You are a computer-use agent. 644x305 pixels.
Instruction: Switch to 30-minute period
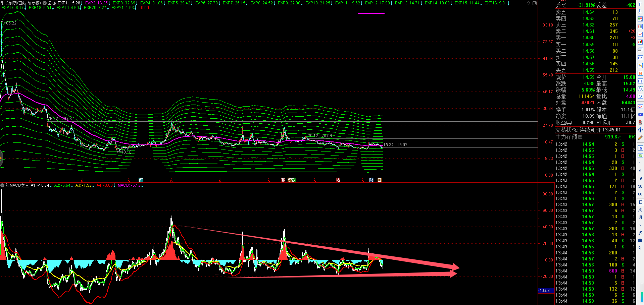pyautogui.click(x=640, y=186)
